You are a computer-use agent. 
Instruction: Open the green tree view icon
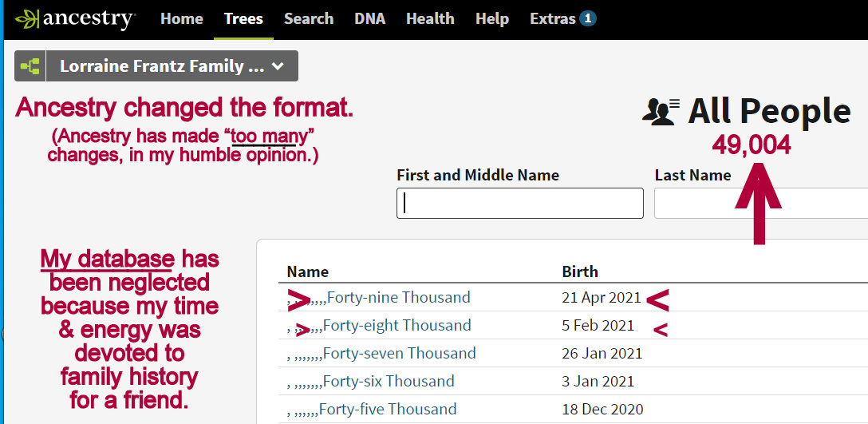click(30, 66)
